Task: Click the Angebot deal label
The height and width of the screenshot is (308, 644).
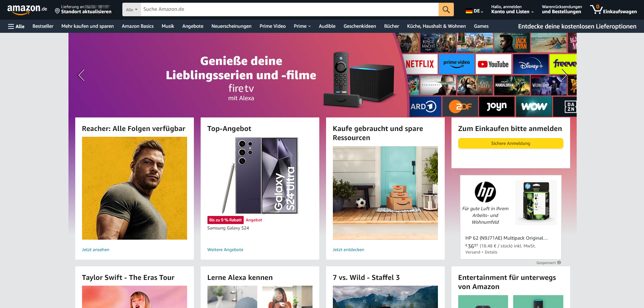Action: [254, 220]
